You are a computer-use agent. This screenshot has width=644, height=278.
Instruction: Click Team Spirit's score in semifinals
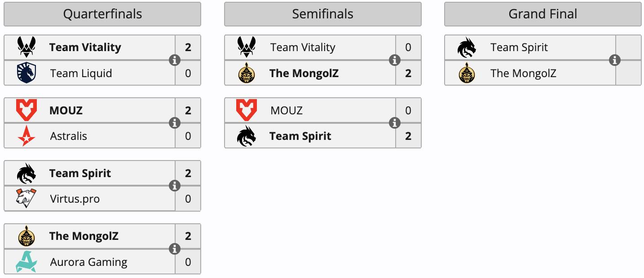point(408,136)
